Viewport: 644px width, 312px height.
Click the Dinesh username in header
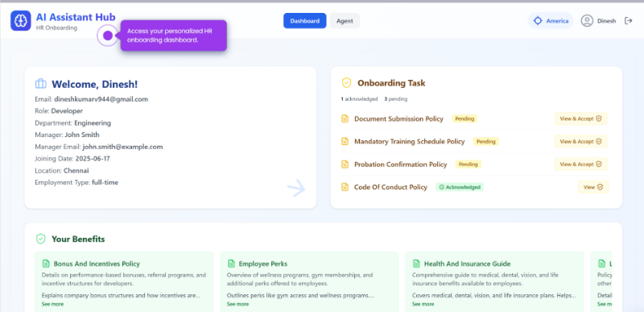(x=607, y=21)
